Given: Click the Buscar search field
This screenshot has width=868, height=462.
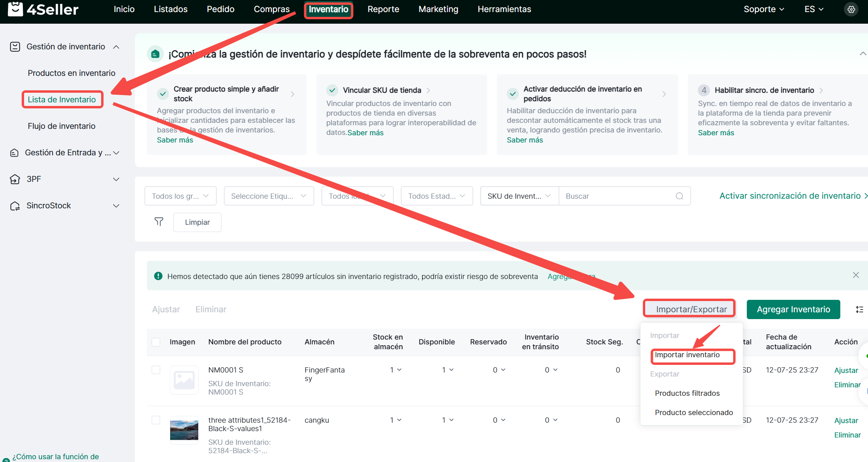Looking at the screenshot, I should point(617,196).
